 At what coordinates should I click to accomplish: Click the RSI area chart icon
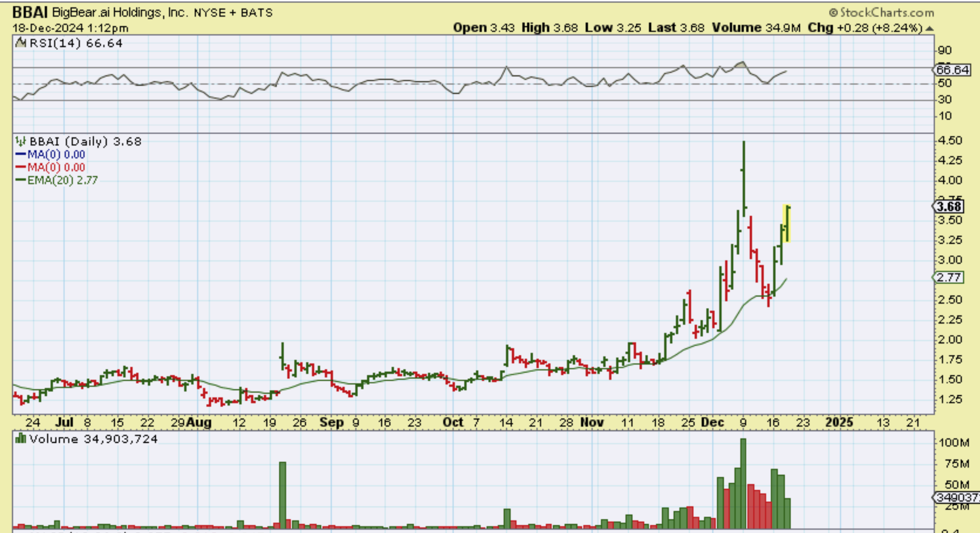[x=21, y=43]
